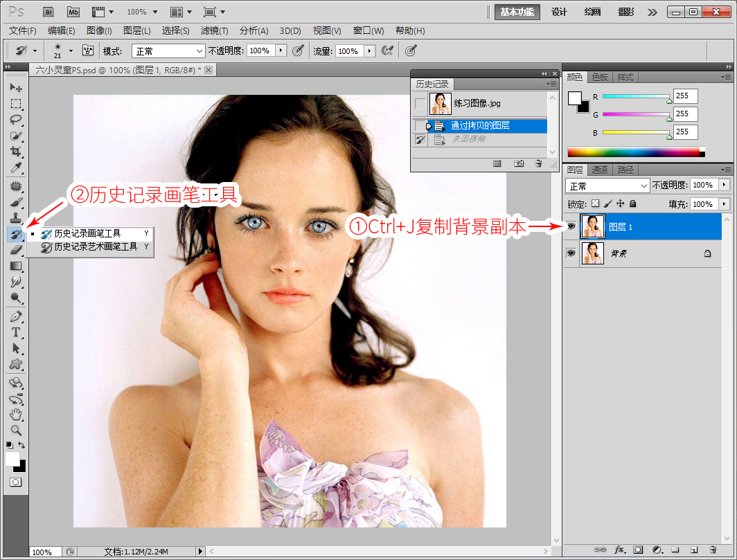737x560 pixels.
Task: Click the color spectrum ramp
Action: pyautogui.click(x=636, y=152)
